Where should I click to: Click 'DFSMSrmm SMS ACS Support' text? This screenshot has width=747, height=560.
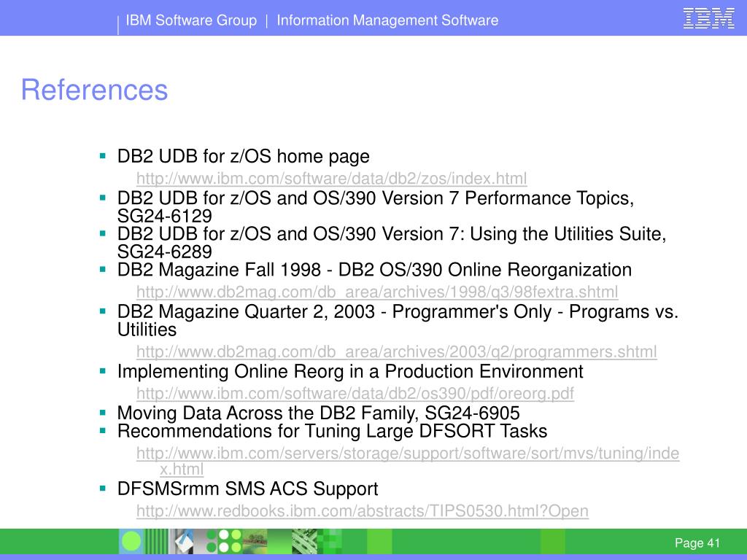(248, 489)
